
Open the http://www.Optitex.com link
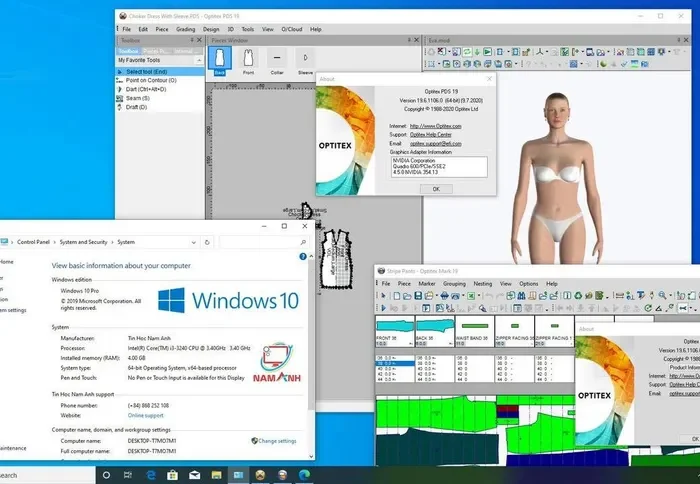pyautogui.click(x=435, y=126)
